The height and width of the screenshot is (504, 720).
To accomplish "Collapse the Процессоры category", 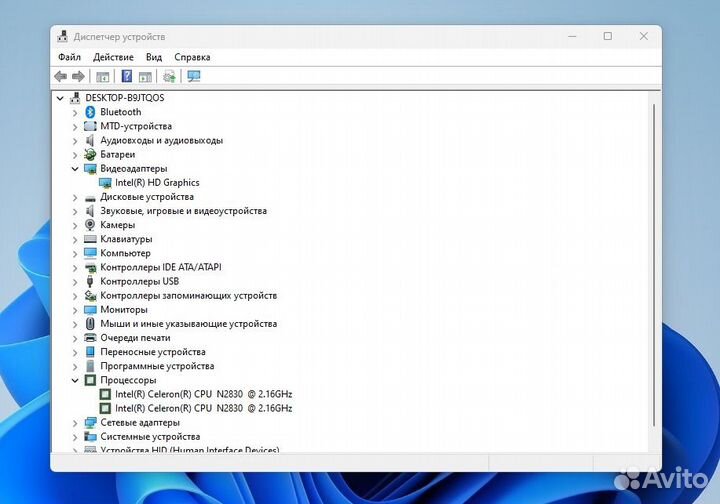I will pos(75,380).
